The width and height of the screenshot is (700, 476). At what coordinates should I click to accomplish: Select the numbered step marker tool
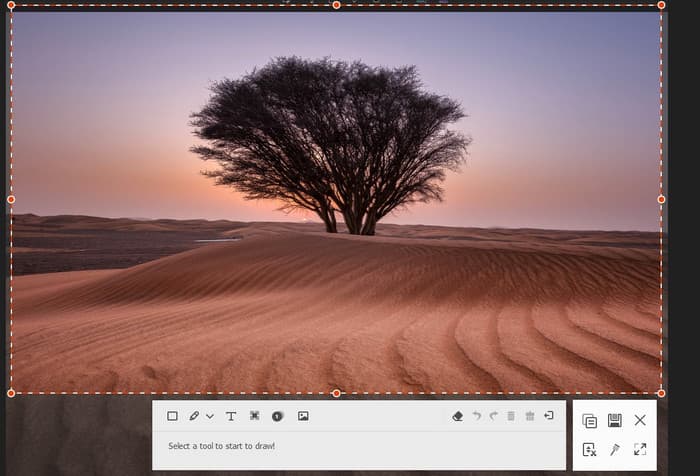click(x=278, y=416)
